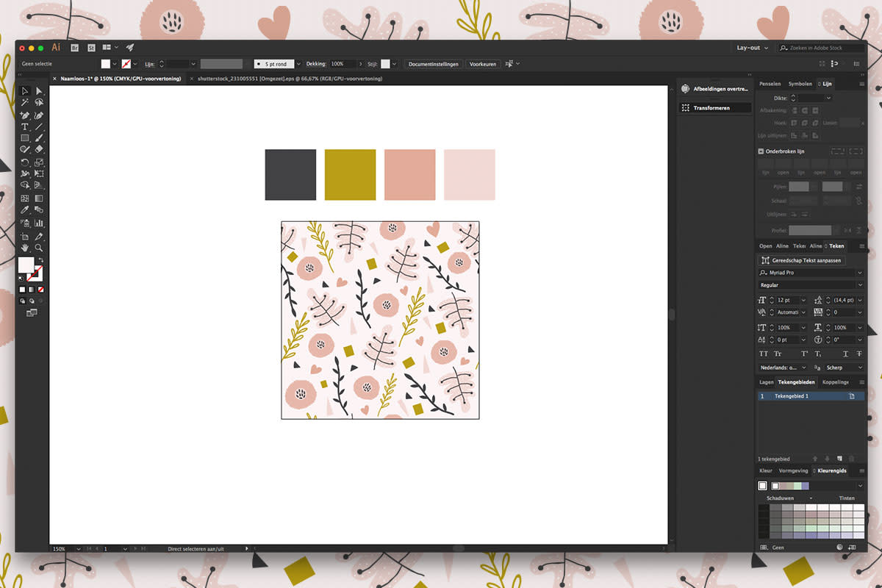Open the Afbeeldingen overtrekken panel
Viewport: 882px width, 588px height.
click(716, 88)
